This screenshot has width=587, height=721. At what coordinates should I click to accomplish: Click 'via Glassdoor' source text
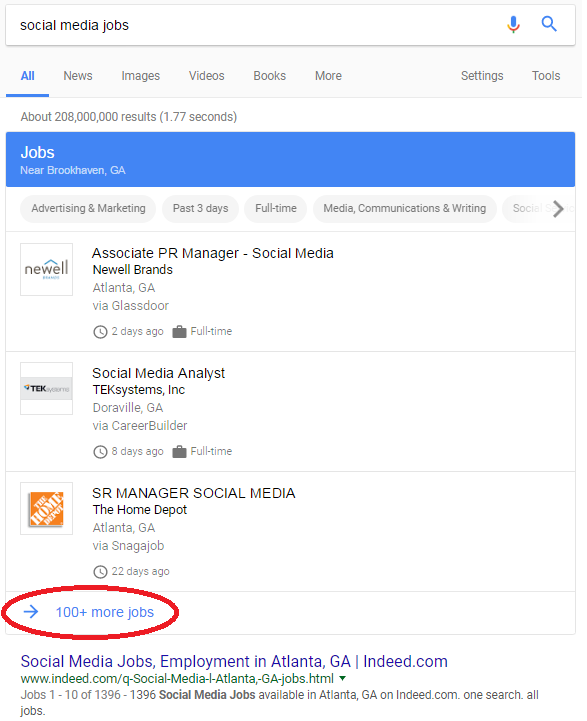(131, 306)
